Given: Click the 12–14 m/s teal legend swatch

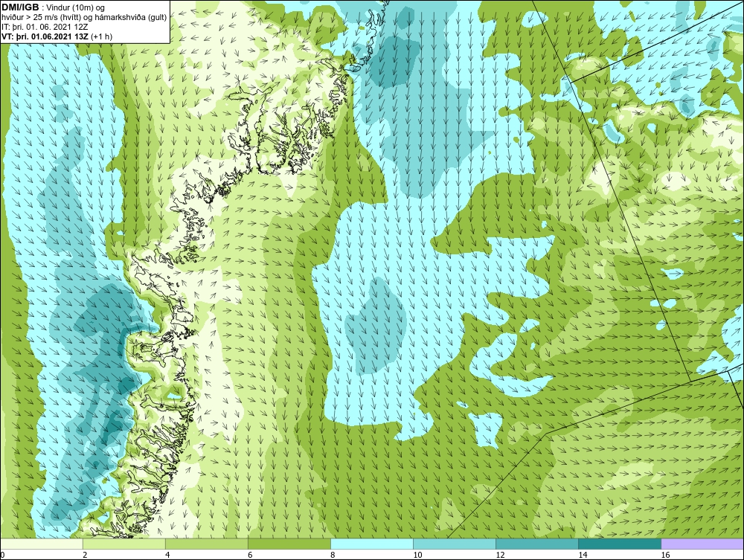Looking at the screenshot, I should pyautogui.click(x=536, y=544).
